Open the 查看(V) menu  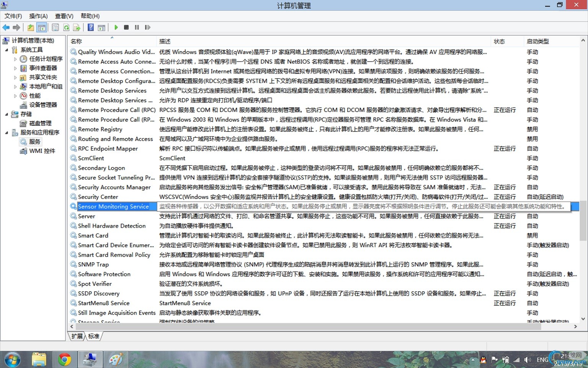pos(64,16)
